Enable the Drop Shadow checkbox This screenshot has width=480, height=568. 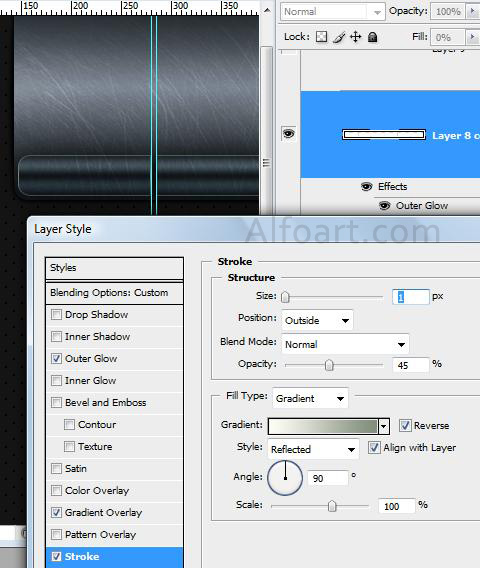[56, 314]
